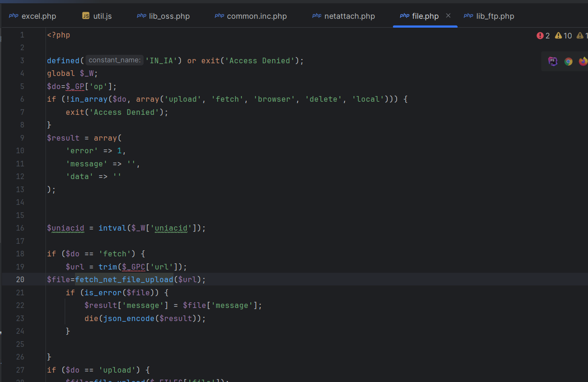
Task: Click the red errors count indicator showing 2
Action: 543,36
